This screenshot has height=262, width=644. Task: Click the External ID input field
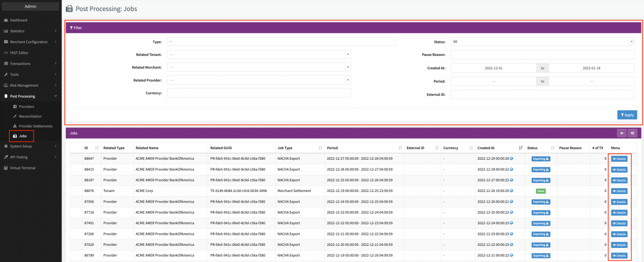(x=542, y=94)
